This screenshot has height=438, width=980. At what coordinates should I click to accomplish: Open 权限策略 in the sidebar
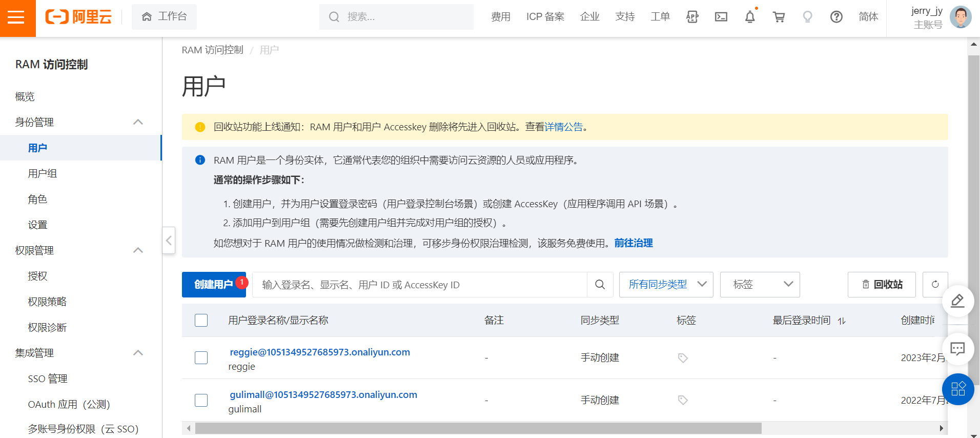coord(47,302)
